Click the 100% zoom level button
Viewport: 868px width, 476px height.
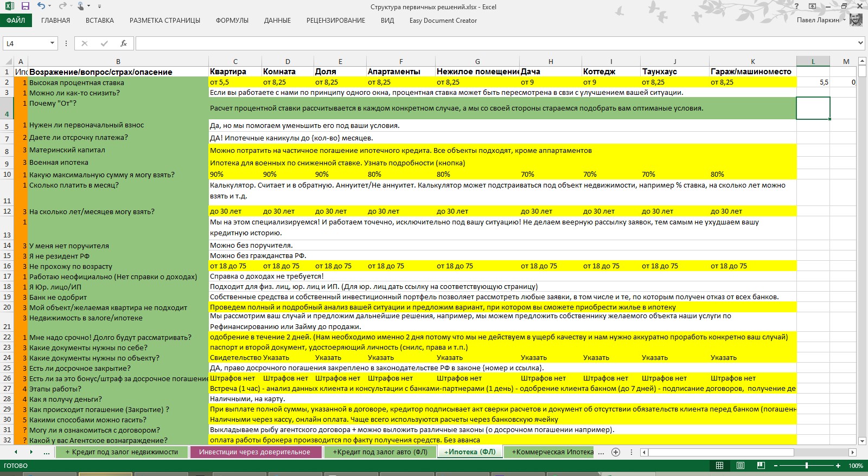click(x=856, y=466)
